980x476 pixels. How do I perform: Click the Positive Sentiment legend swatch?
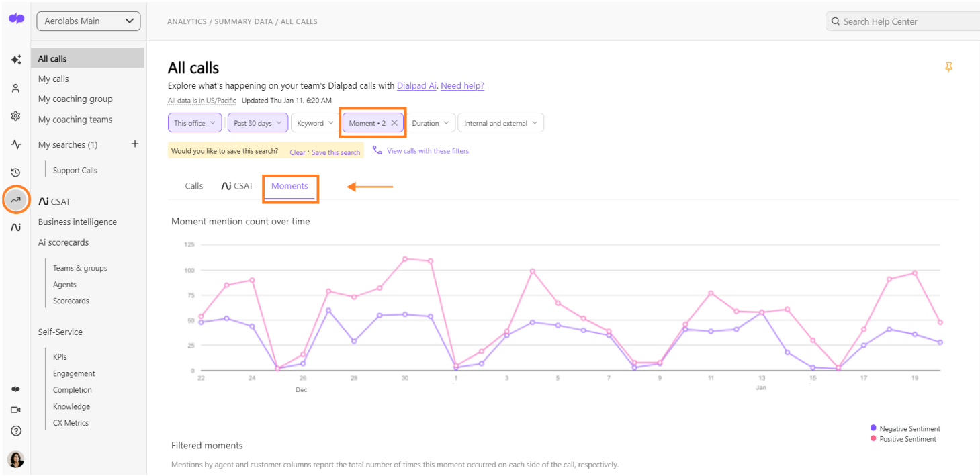coord(873,438)
